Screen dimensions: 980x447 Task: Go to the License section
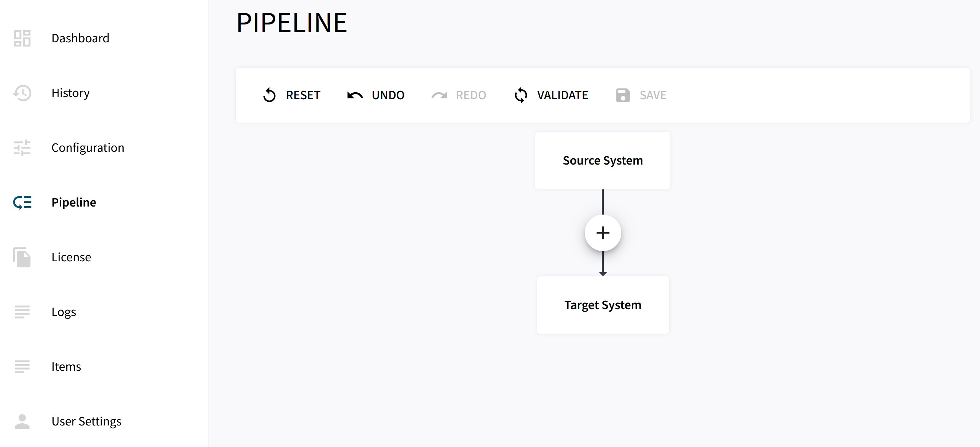(x=71, y=257)
